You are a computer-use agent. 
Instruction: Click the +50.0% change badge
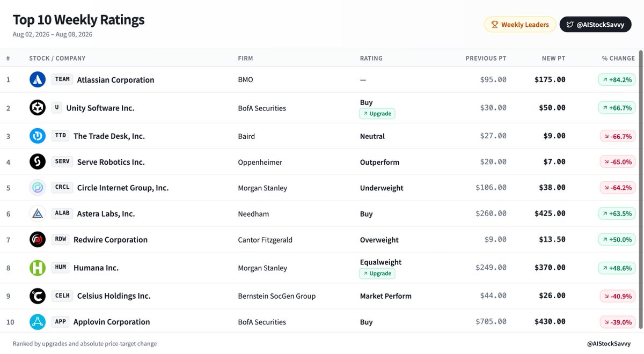click(617, 239)
